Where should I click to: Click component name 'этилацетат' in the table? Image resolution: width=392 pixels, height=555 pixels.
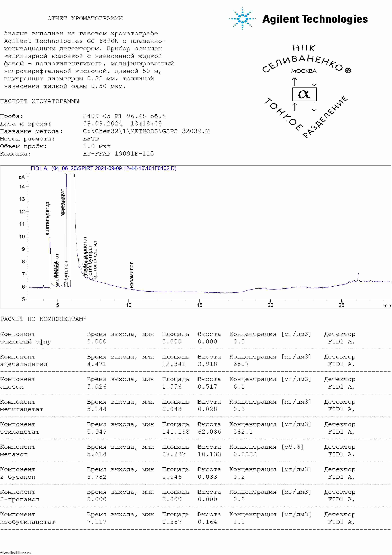[20, 432]
